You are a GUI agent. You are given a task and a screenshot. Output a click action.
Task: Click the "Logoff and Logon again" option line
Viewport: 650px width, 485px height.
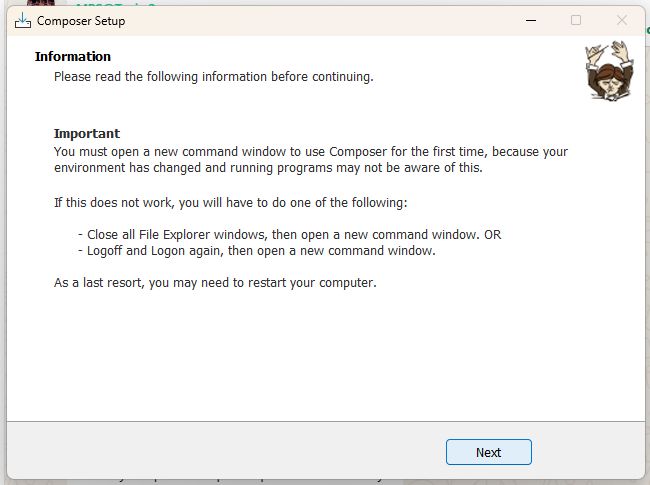point(256,251)
